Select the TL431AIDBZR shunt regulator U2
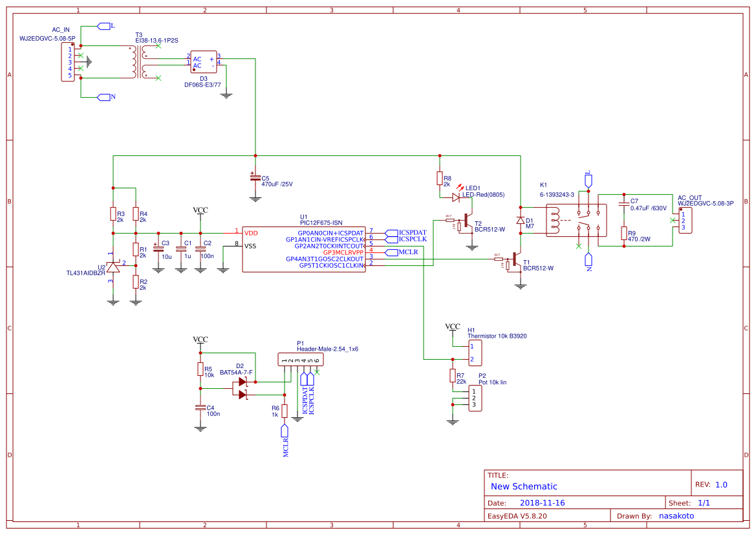This screenshot has width=756, height=535. (113, 268)
